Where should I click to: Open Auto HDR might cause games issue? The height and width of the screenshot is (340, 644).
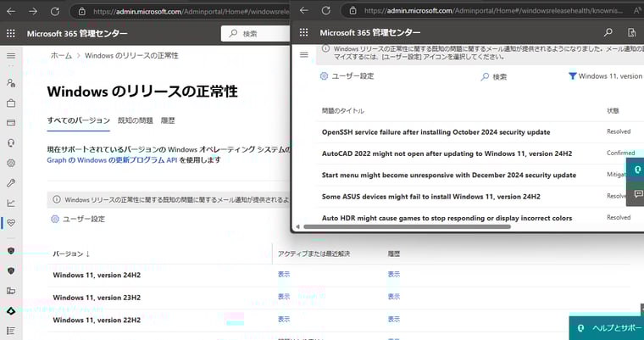447,218
